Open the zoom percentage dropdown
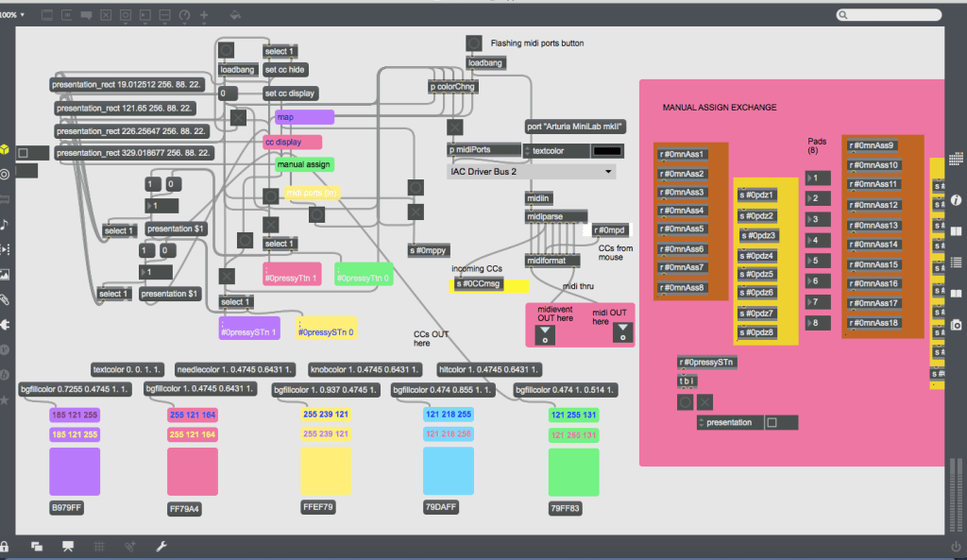The image size is (967, 560). [x=13, y=15]
